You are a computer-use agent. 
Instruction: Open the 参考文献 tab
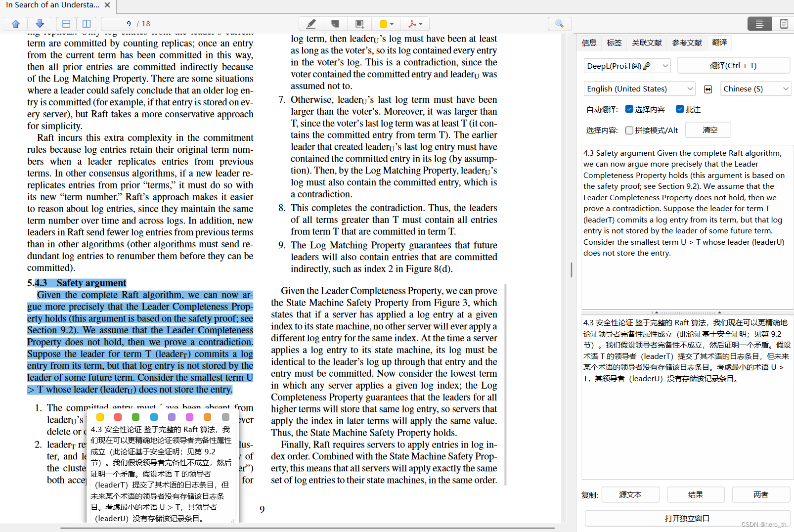tap(687, 43)
